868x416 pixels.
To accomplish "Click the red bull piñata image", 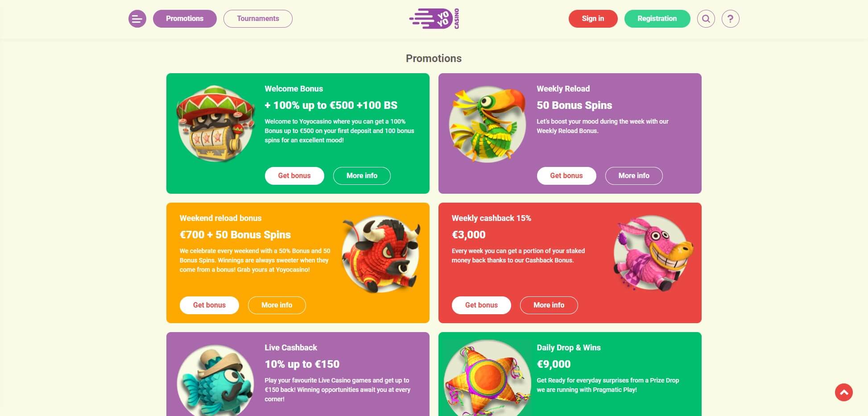I will tap(380, 254).
